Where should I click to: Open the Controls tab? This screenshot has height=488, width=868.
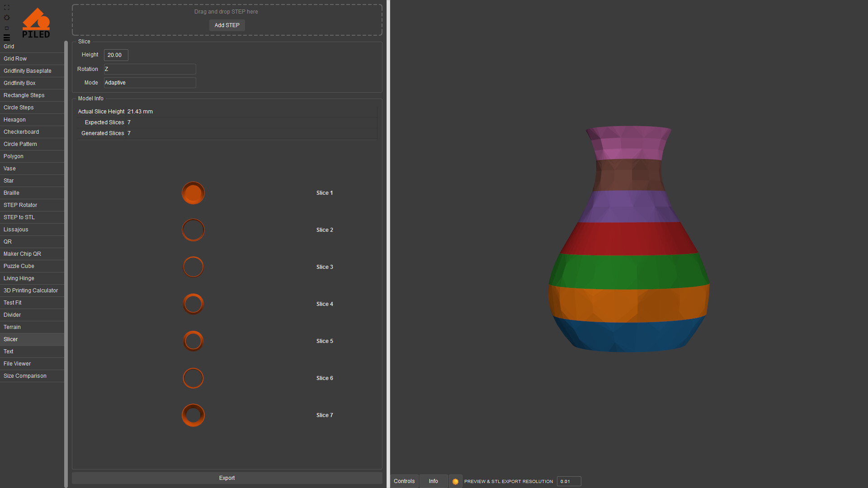(404, 481)
